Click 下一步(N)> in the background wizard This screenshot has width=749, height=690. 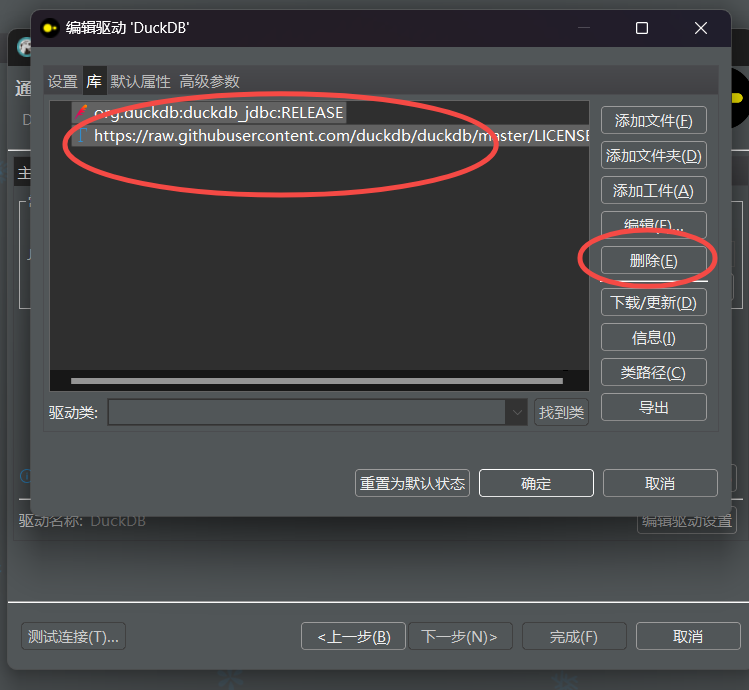pos(460,636)
